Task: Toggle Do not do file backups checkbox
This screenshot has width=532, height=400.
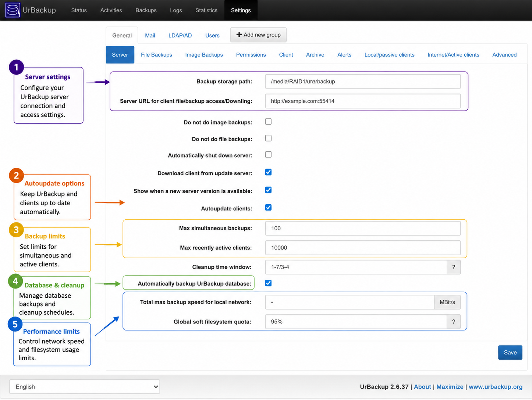Action: 268,138
